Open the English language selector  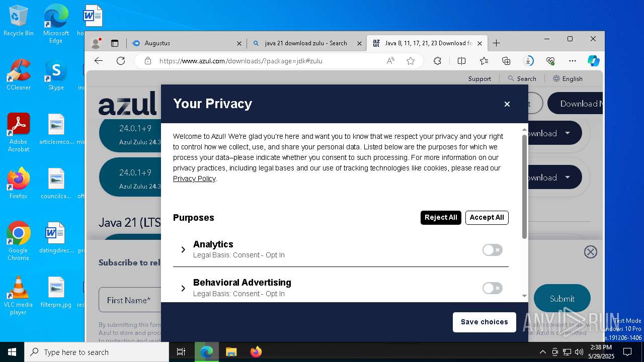tap(568, 78)
